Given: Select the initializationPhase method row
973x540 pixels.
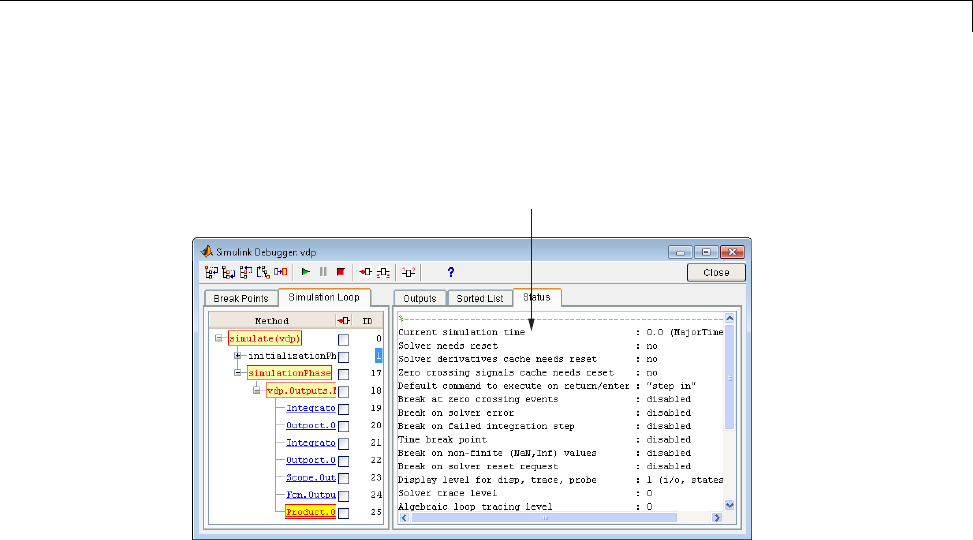Looking at the screenshot, I should (x=292, y=356).
